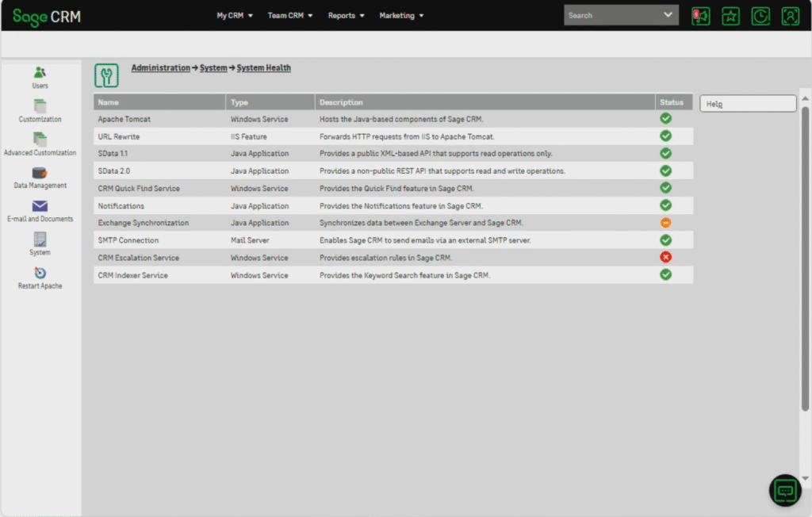
Task: Follow the System breadcrumb link
Action: (x=213, y=68)
